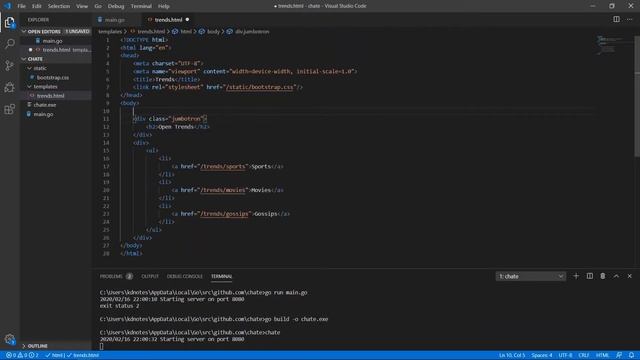
Task: Open the Help menu
Action: (164, 6)
